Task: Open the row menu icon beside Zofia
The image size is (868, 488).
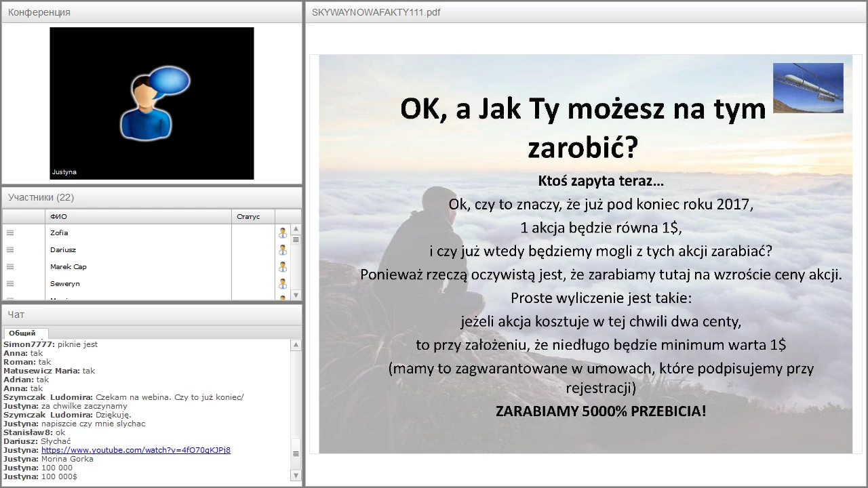Action: click(10, 232)
